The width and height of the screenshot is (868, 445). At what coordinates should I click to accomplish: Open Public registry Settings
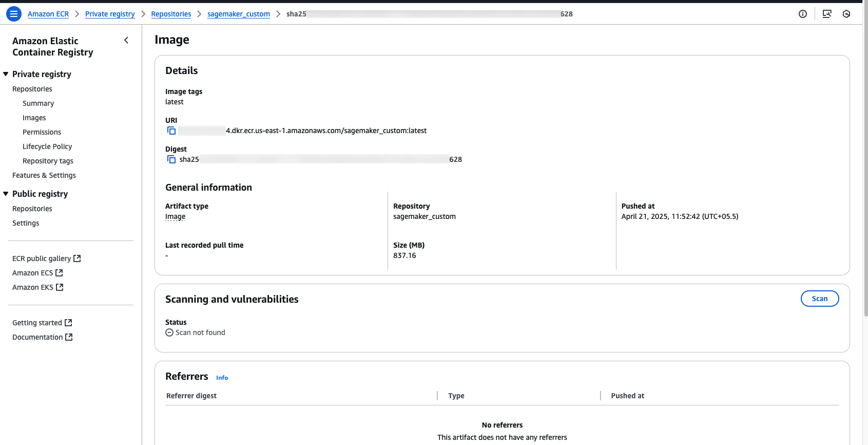coord(26,223)
